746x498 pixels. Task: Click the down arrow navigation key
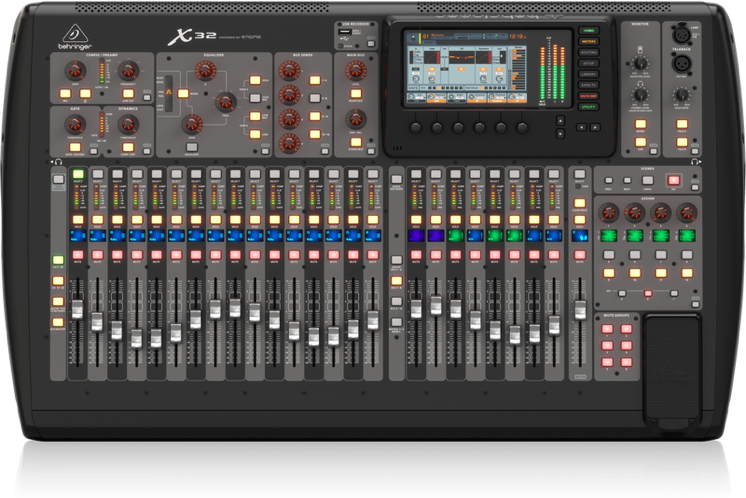coord(560,134)
